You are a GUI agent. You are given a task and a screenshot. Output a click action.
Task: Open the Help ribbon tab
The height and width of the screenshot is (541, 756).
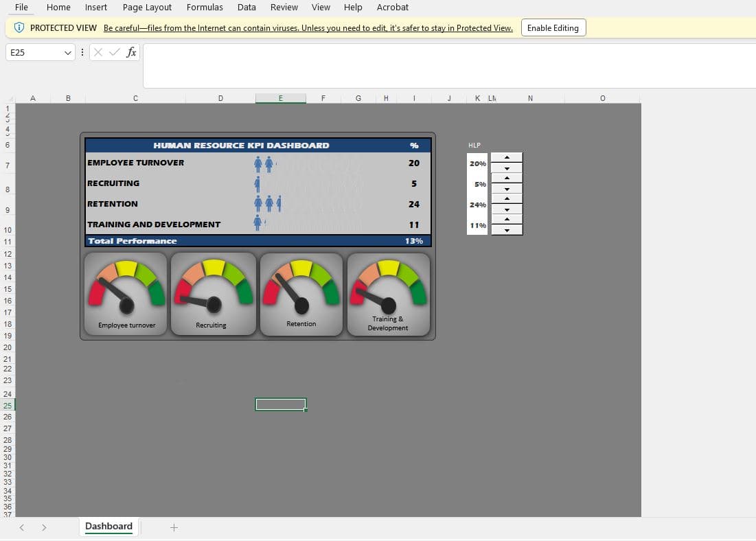point(353,8)
